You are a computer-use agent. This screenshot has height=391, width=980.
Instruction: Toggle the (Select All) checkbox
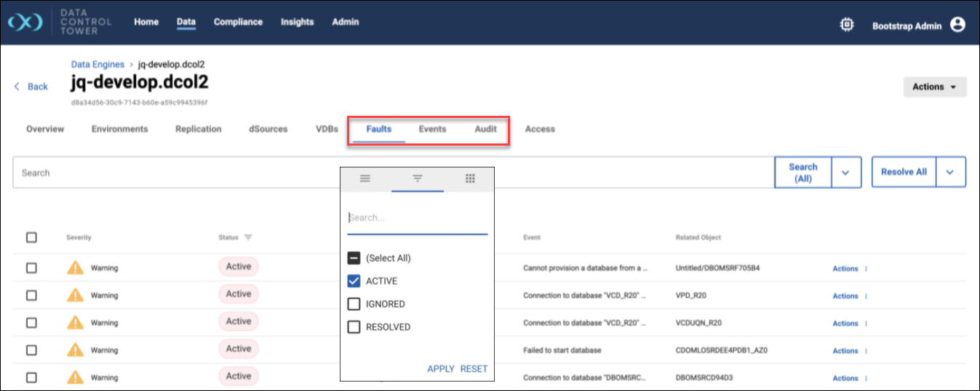pos(354,258)
